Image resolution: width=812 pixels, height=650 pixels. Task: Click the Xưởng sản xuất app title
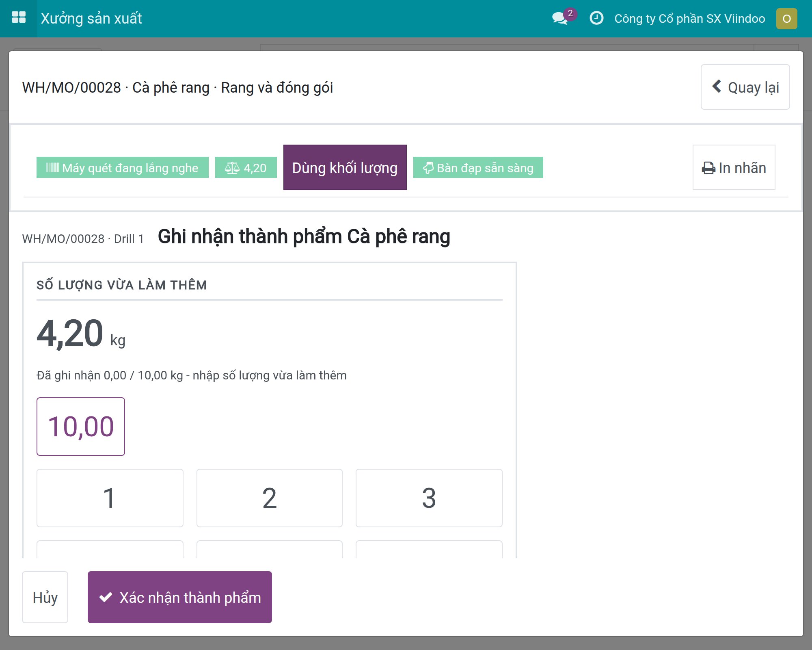click(x=91, y=18)
